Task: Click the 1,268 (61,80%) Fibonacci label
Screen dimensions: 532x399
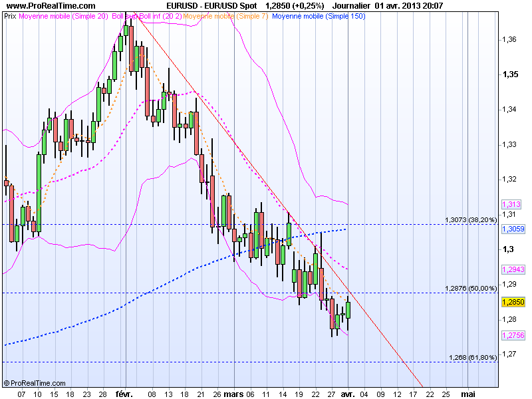Action: tap(473, 357)
